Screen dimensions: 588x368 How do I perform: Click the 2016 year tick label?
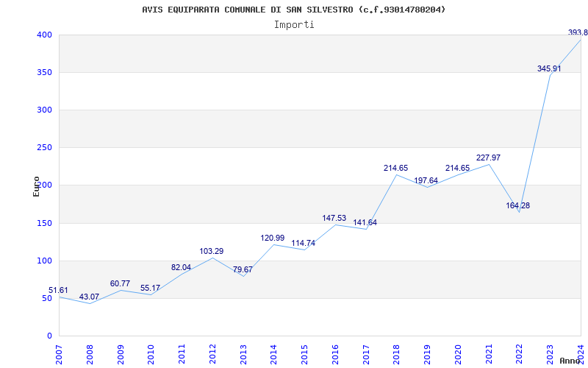(335, 355)
